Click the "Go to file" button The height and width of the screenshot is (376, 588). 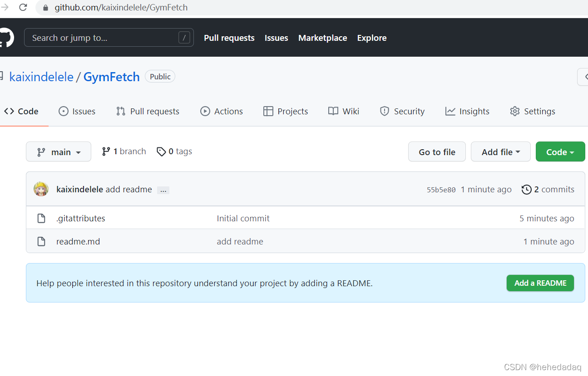click(437, 151)
